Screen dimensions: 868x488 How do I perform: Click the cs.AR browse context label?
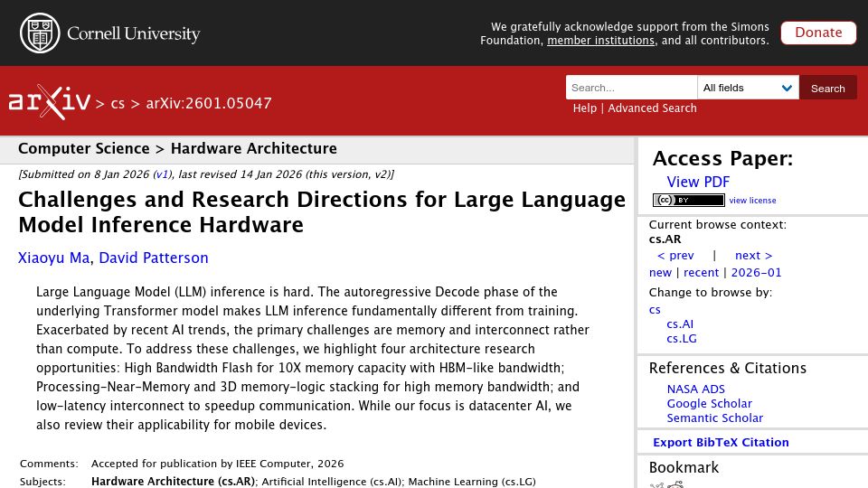[665, 239]
